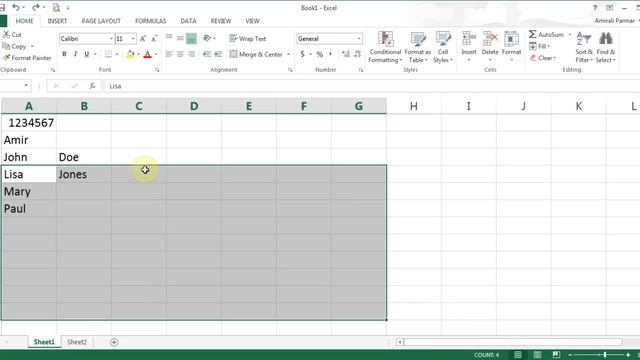The image size is (640, 360).
Task: Click the Merge & Center button
Action: coord(256,54)
